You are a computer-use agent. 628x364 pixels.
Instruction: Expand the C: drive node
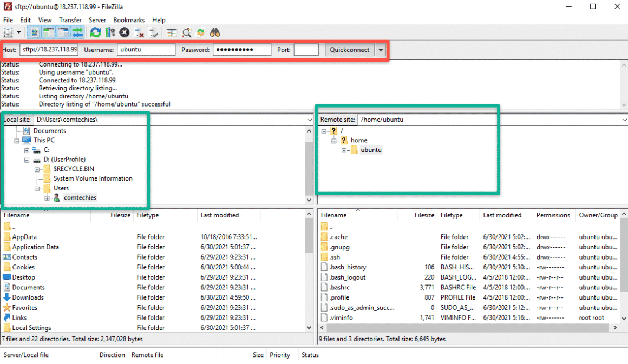point(27,150)
